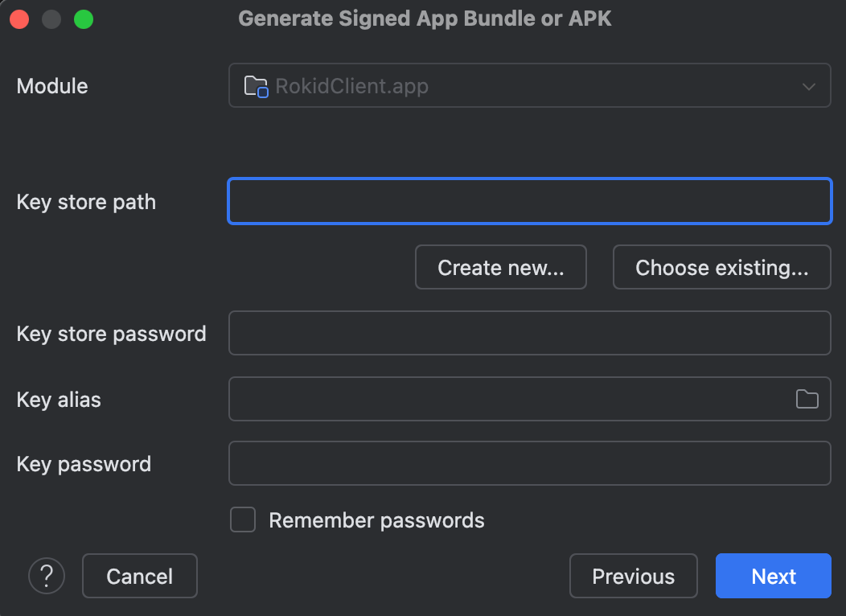Click the Generate Signed App Bundle title bar
846x616 pixels.
point(425,19)
